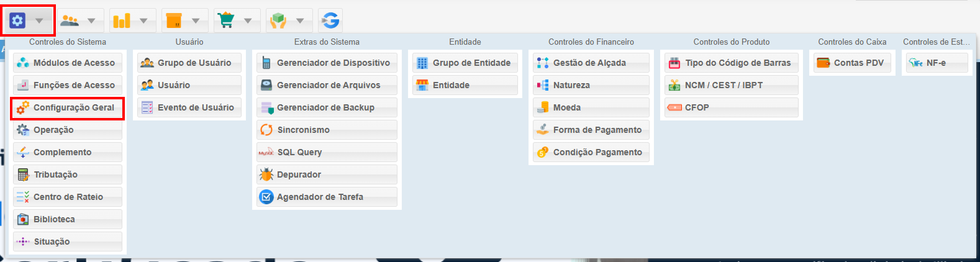Open Usuário button
This screenshot has width=980, height=262.
[189, 85]
